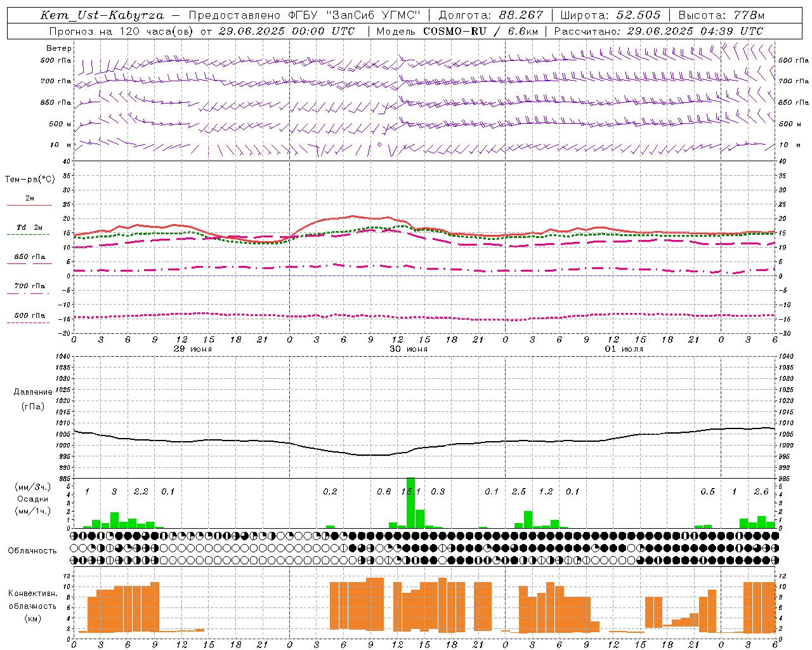
Task: Click the precipitation value 0.2
Action: [330, 491]
